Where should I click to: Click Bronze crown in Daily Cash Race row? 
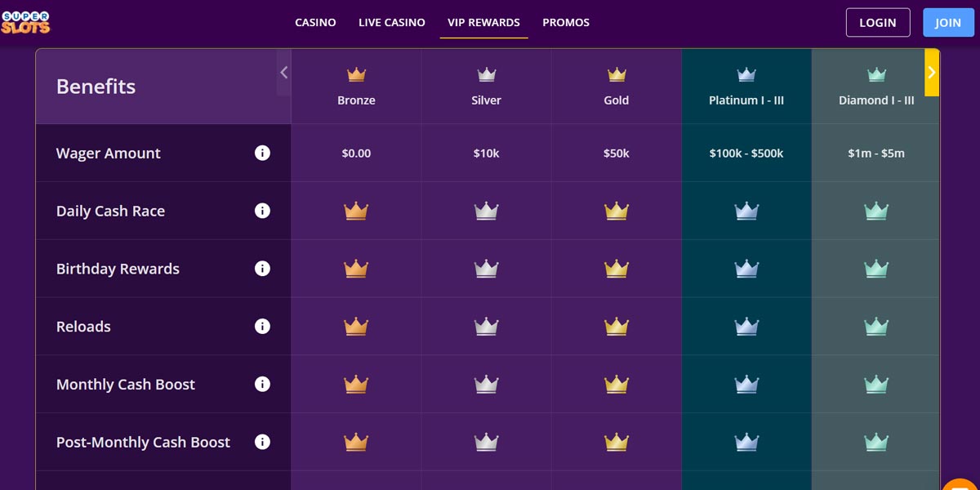356,211
